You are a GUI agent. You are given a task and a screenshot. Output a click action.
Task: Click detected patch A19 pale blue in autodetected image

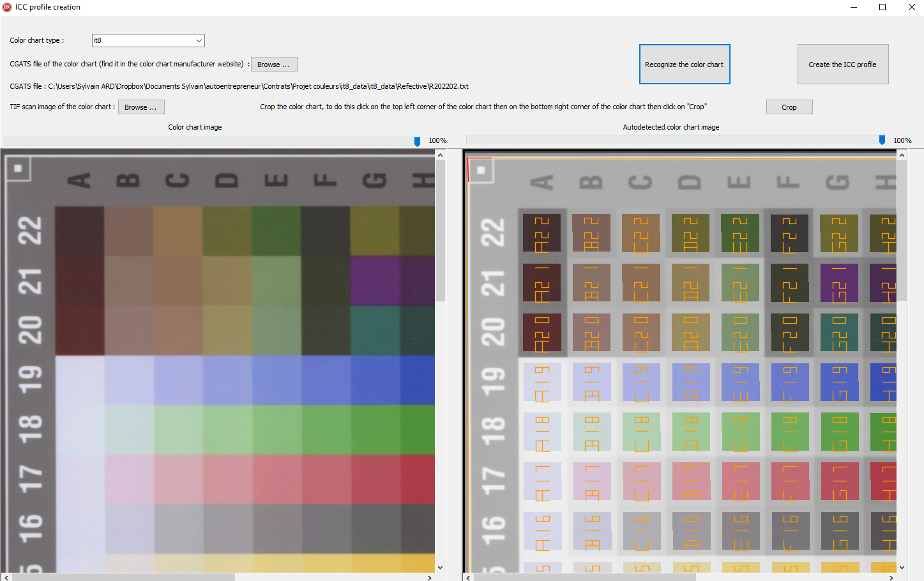tap(542, 382)
